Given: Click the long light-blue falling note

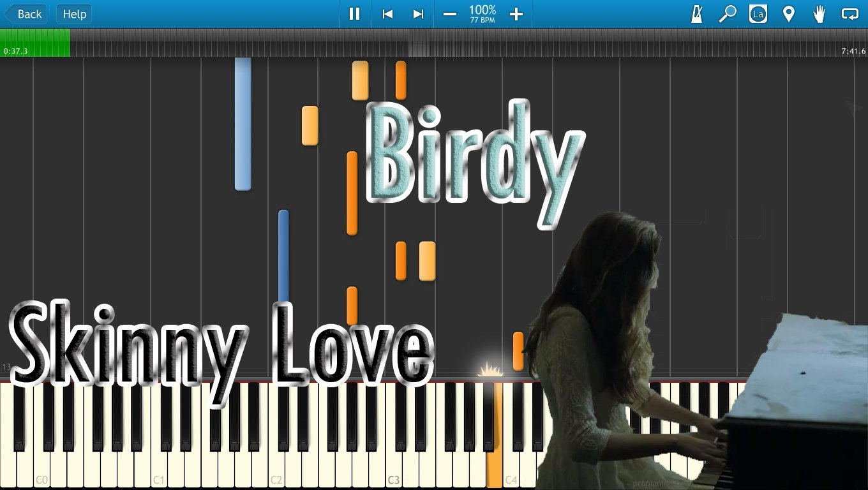Looking at the screenshot, I should click(243, 124).
